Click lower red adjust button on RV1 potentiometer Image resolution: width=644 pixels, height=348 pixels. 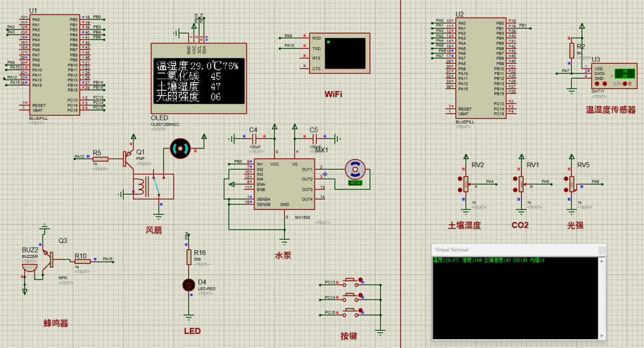coord(514,189)
